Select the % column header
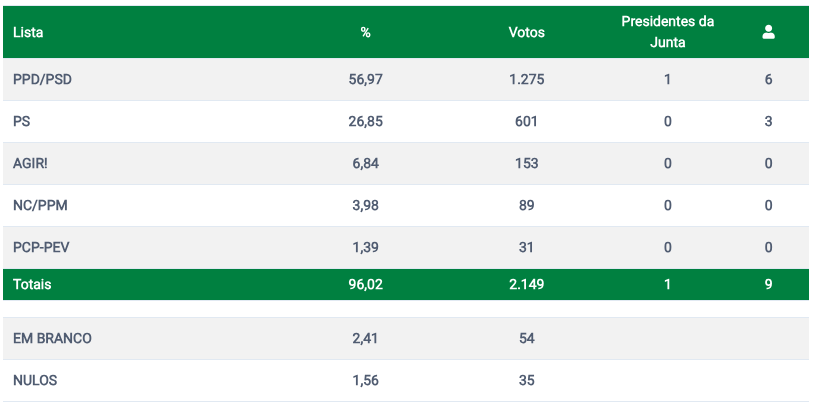The height and width of the screenshot is (402, 817). [x=365, y=32]
